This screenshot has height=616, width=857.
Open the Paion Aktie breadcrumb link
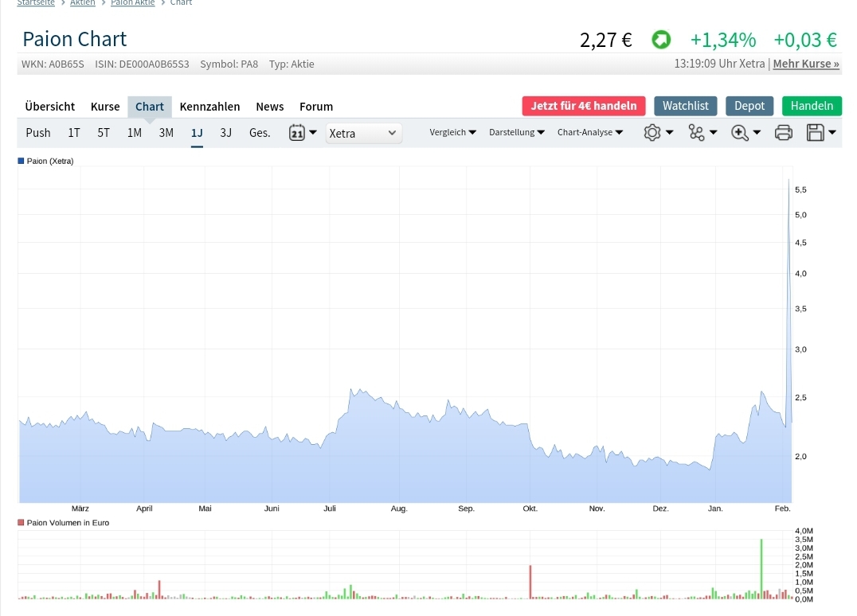[x=133, y=2]
